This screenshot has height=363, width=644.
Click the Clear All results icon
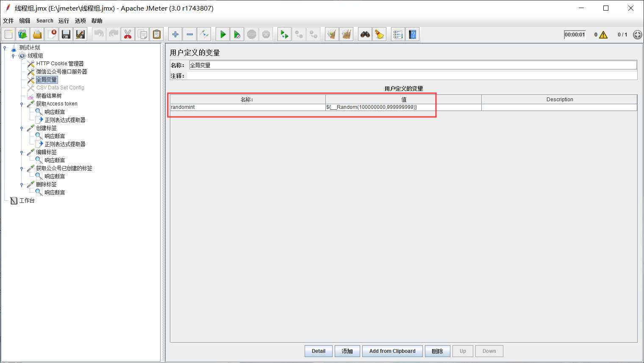click(347, 34)
